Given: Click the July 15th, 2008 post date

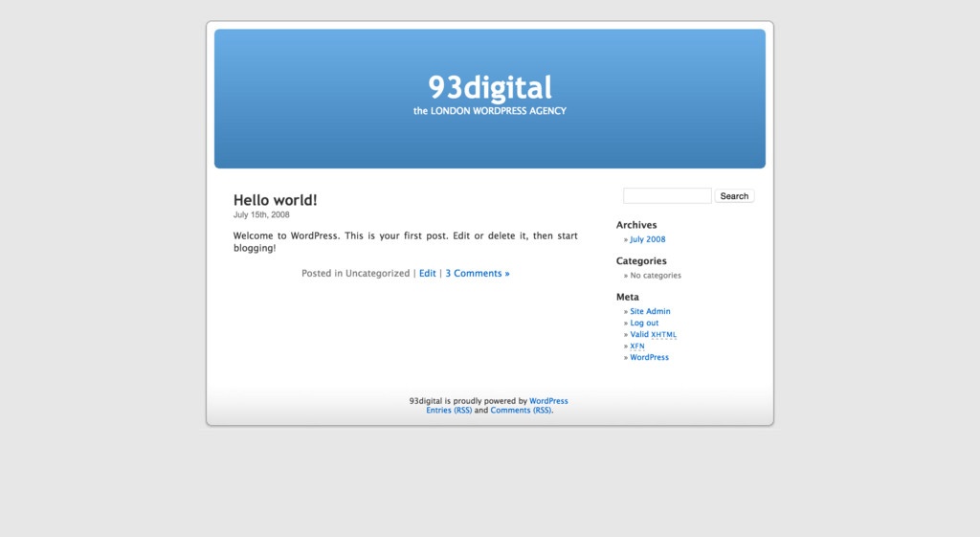Looking at the screenshot, I should point(261,215).
